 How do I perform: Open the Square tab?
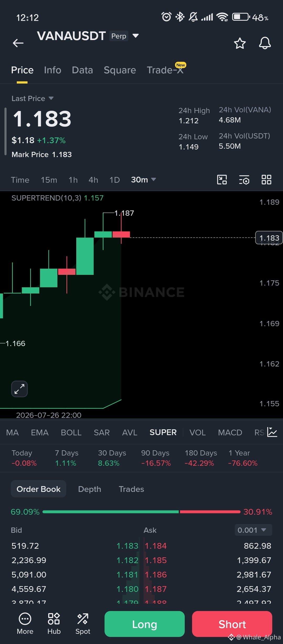120,70
